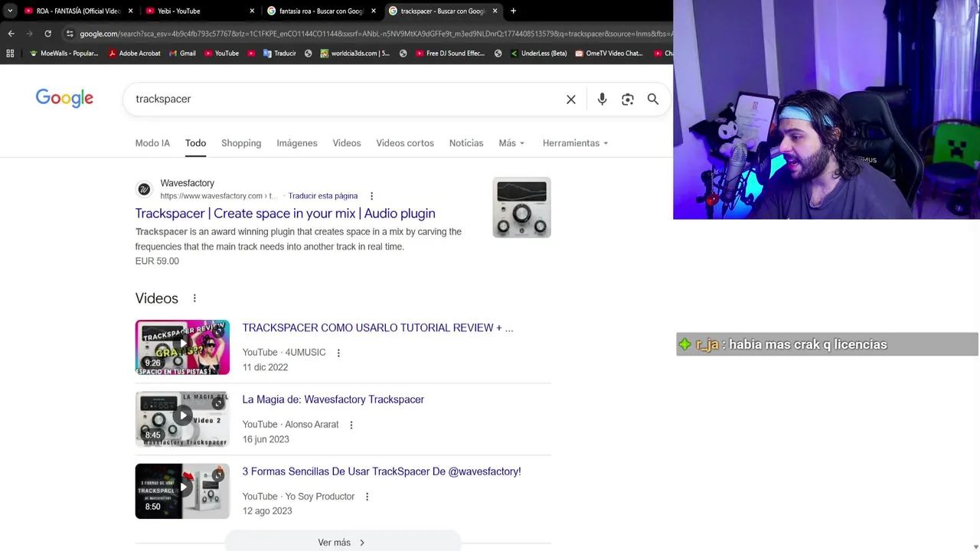Viewport: 980px width, 551px height.
Task: Click the r_ja chat message overlay
Action: tap(827, 344)
